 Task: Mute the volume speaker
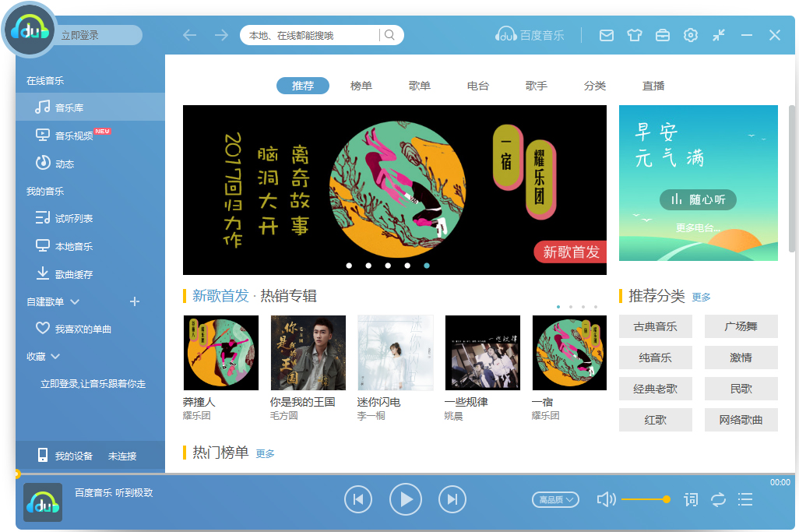pos(605,499)
